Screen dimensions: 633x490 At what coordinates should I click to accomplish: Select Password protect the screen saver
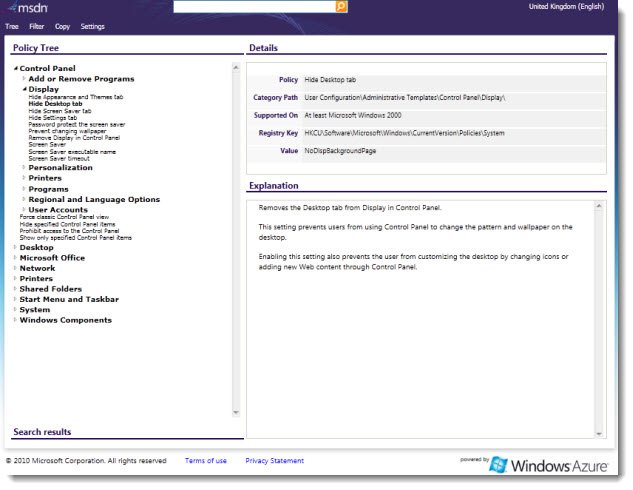pos(77,124)
